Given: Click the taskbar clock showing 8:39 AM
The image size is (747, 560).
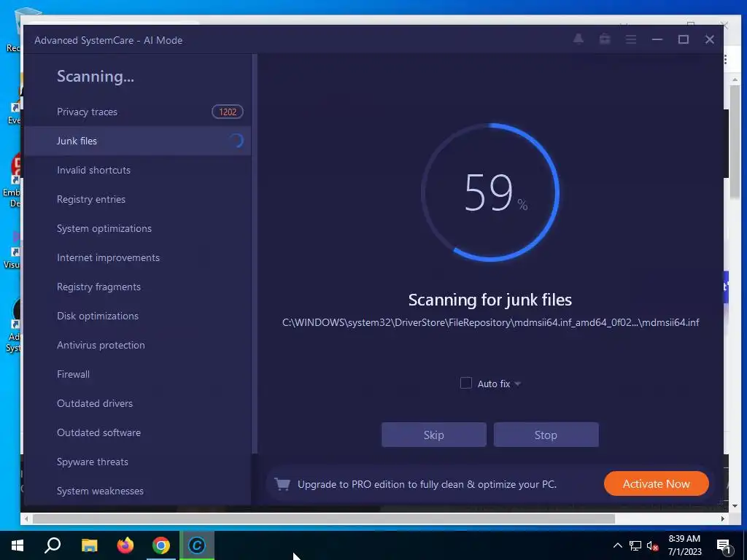Looking at the screenshot, I should (684, 545).
